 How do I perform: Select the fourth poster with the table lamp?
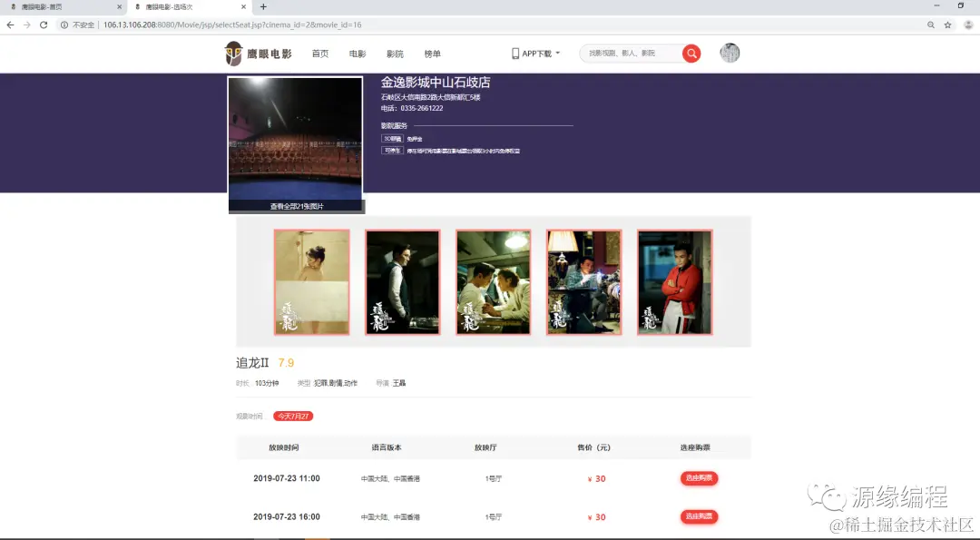pyautogui.click(x=583, y=282)
